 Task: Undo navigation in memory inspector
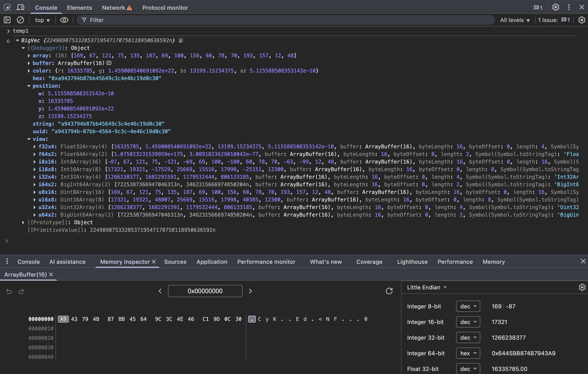click(9, 291)
